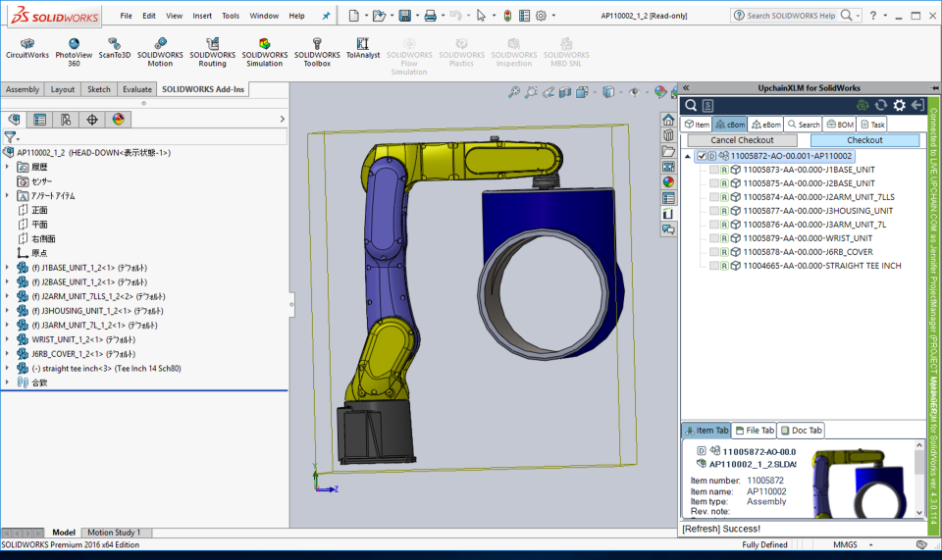Open the Insert menu
Image resolution: width=942 pixels, height=560 pixels.
point(202,16)
